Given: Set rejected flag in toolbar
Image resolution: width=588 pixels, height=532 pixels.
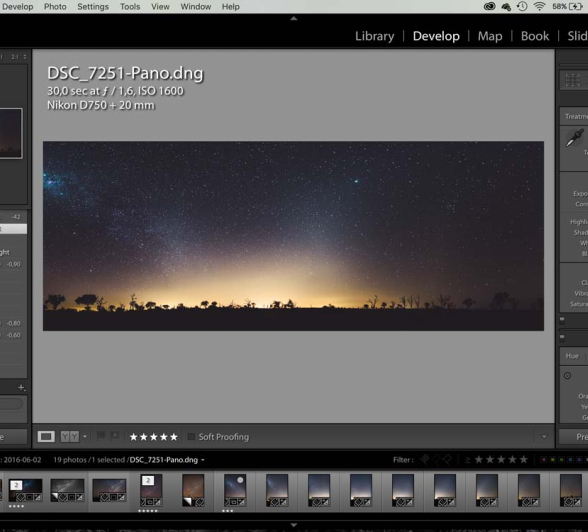Looking at the screenshot, I should tap(115, 436).
